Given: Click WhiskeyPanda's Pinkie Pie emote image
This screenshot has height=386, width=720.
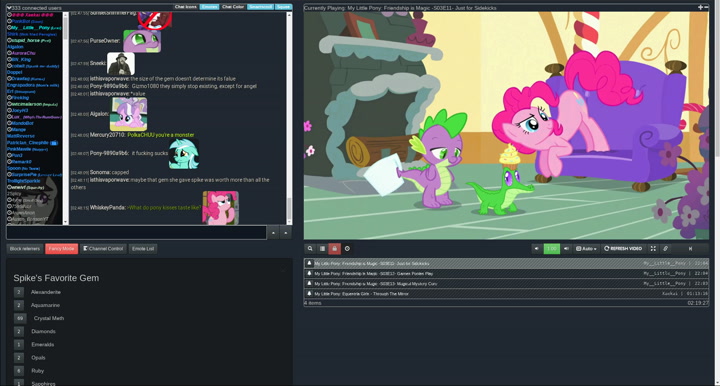Looking at the screenshot, I should click(x=220, y=207).
